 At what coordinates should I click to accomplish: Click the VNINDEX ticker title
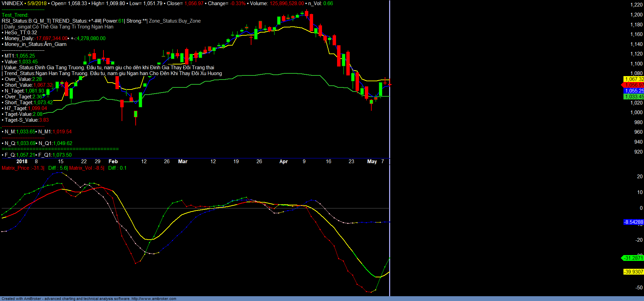(x=12, y=3)
